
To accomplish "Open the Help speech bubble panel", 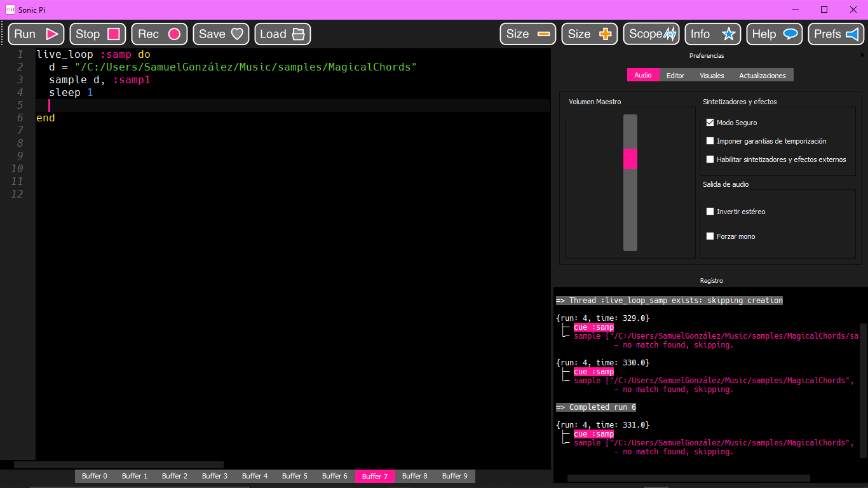I will point(775,34).
